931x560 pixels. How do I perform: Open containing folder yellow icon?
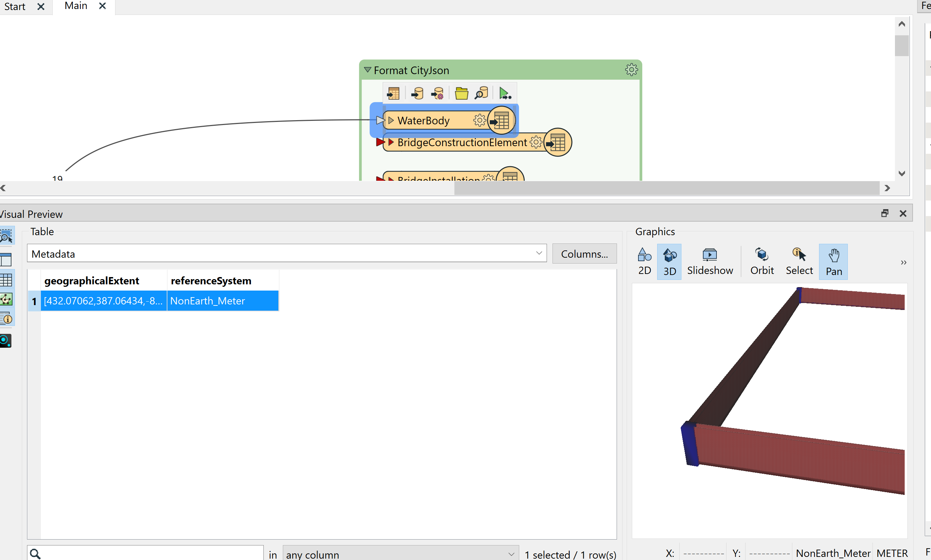(461, 93)
